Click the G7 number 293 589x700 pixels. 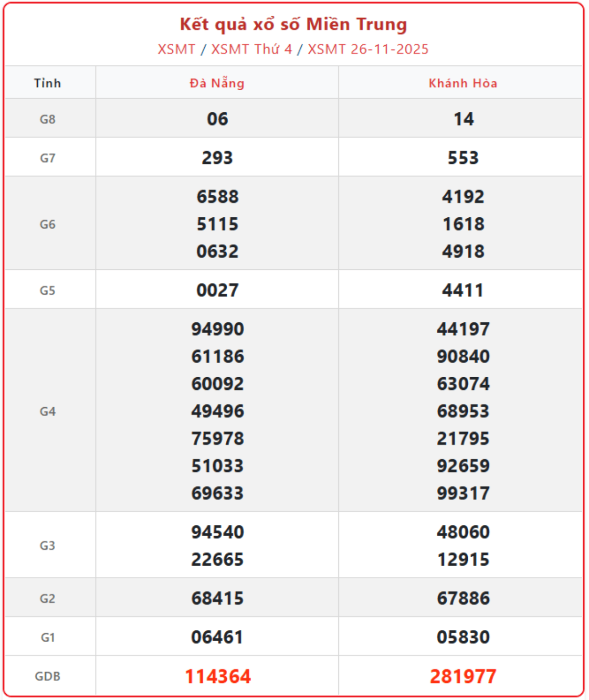217,157
